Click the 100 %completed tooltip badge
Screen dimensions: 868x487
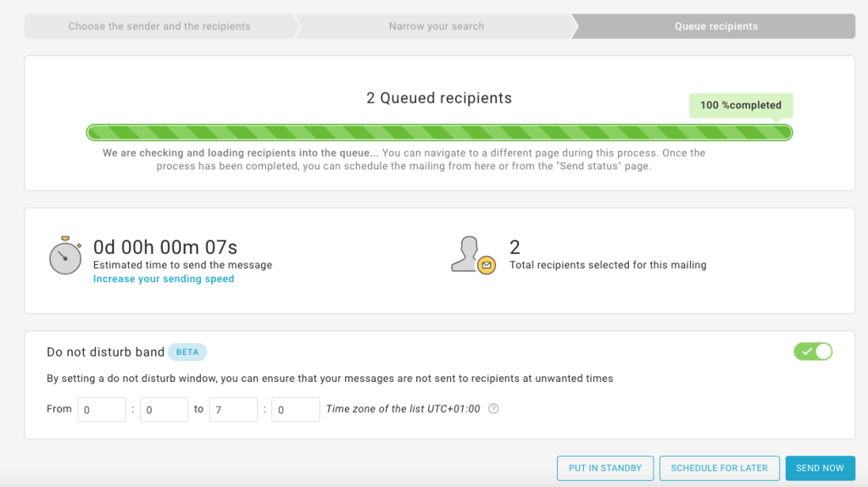(741, 105)
